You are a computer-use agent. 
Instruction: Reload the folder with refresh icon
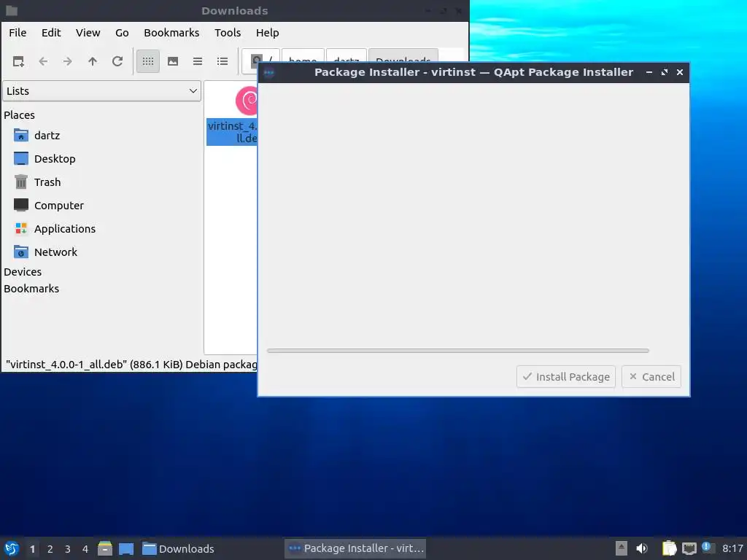(117, 61)
